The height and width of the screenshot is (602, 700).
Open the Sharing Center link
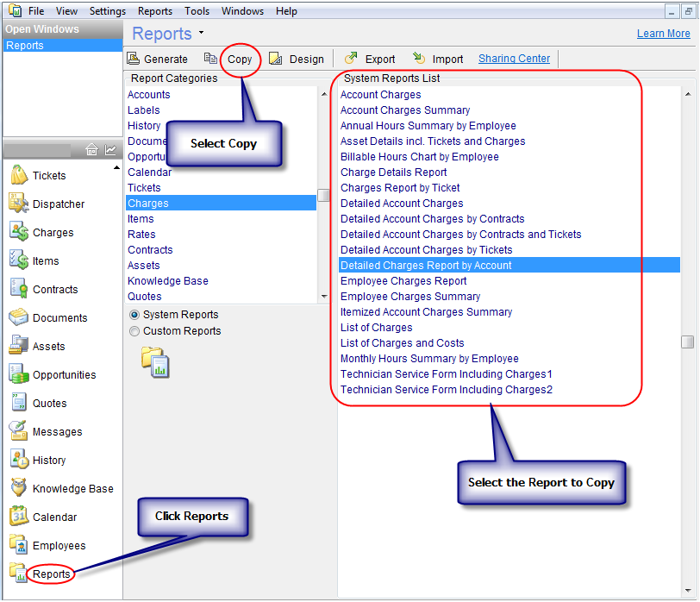click(514, 59)
